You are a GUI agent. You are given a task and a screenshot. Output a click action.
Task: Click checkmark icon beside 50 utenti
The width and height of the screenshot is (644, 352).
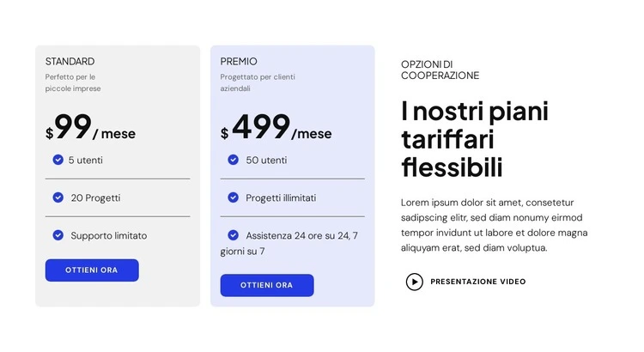[x=233, y=160]
